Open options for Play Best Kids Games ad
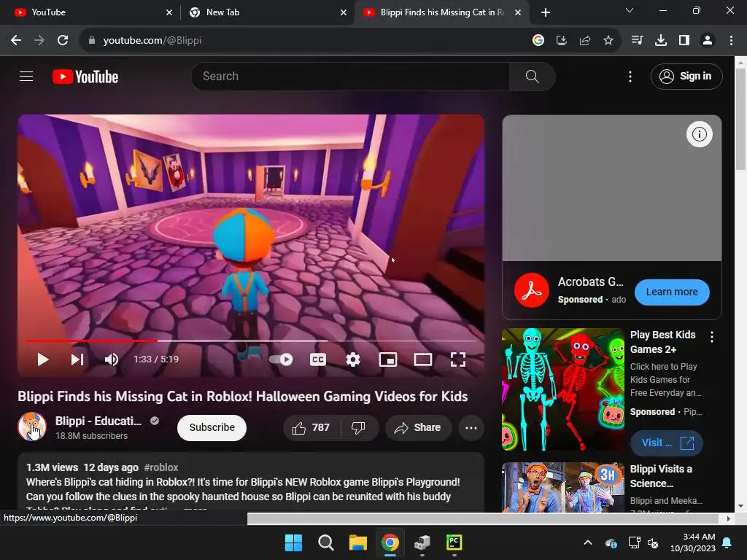 pyautogui.click(x=712, y=337)
